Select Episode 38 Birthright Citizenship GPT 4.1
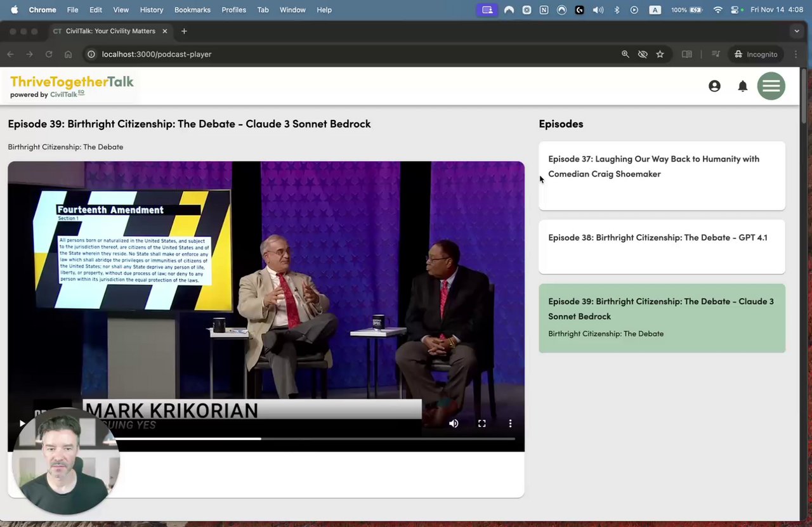Screen dimensions: 812x527 (662, 247)
